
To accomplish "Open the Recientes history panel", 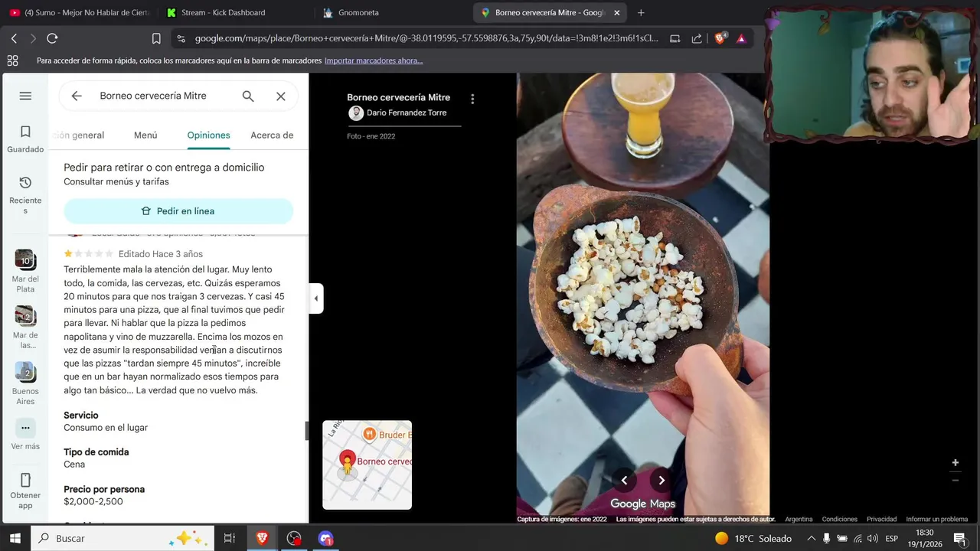I will click(x=25, y=195).
